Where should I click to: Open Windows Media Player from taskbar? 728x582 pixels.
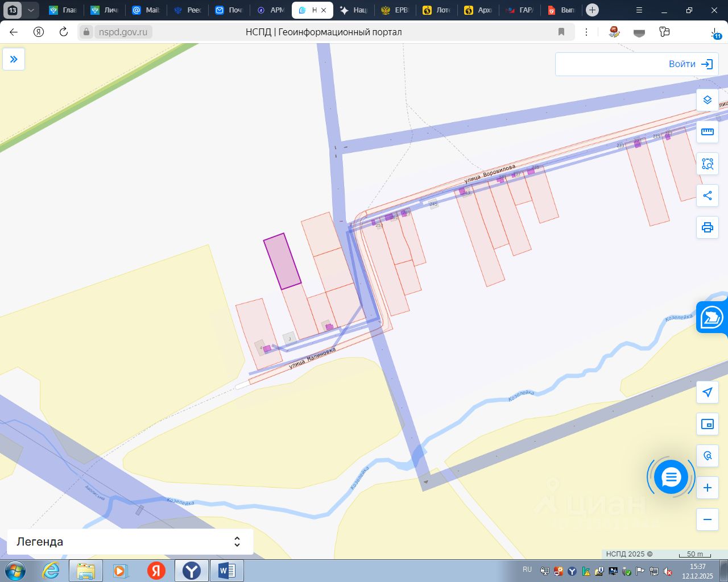[120, 571]
